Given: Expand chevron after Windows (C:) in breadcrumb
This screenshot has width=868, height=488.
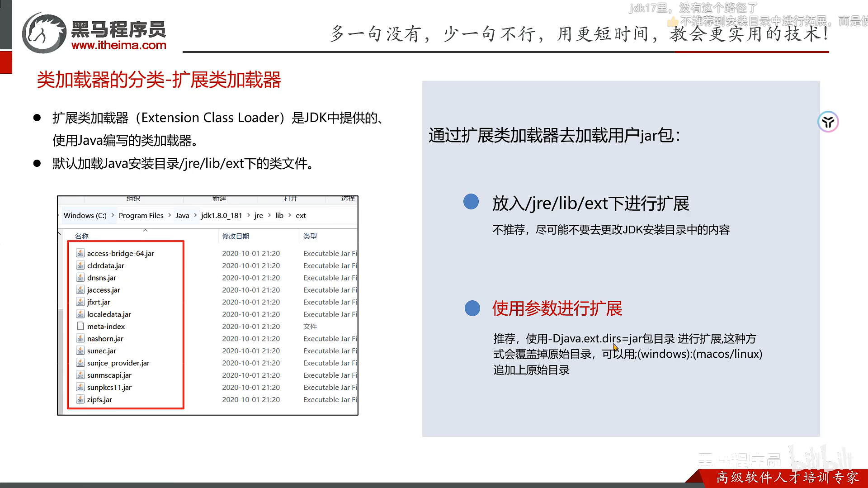Looking at the screenshot, I should pos(113,215).
